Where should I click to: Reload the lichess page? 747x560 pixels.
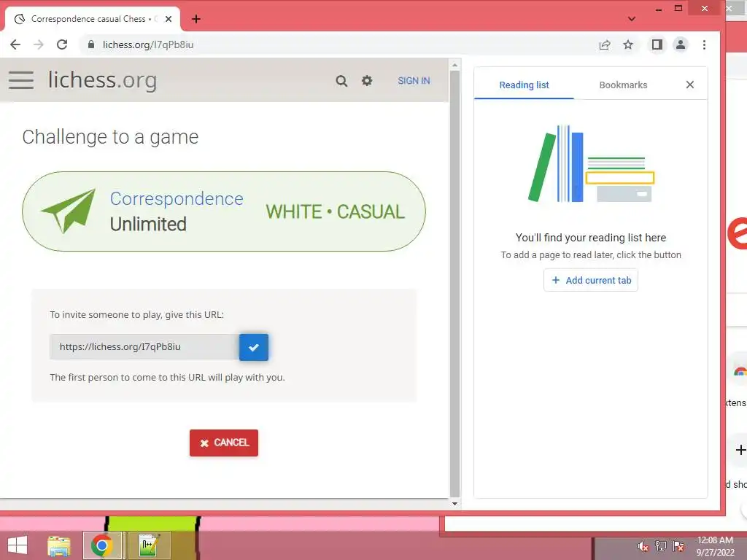62,44
